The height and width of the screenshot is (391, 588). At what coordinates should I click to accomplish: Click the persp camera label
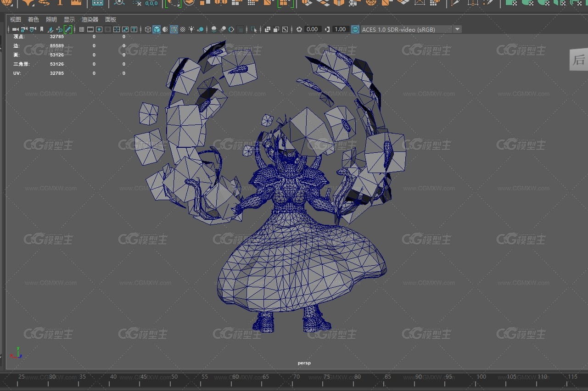coord(304,363)
